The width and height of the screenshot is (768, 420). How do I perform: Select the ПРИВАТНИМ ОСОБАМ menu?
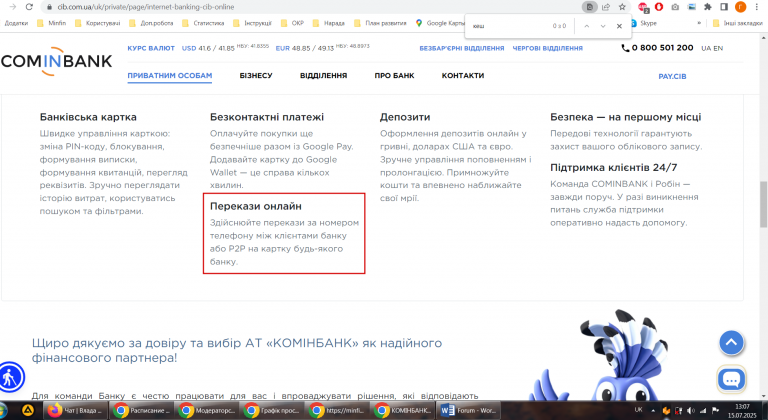tap(169, 75)
